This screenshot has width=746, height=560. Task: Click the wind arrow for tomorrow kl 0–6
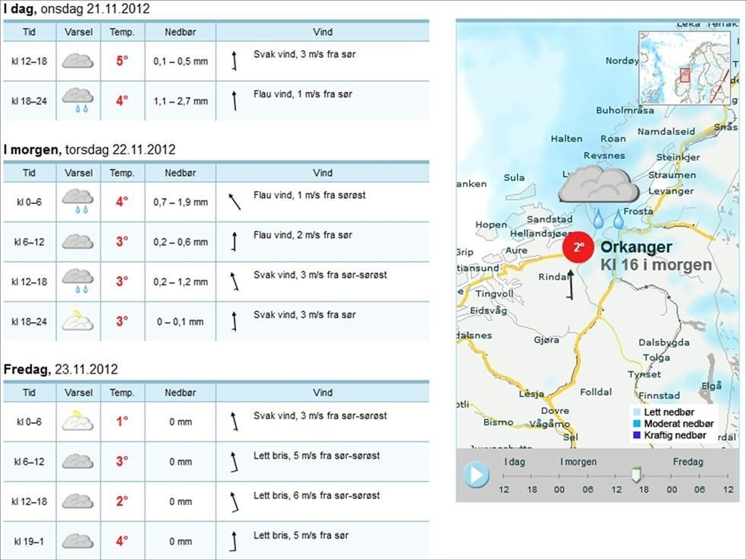234,202
